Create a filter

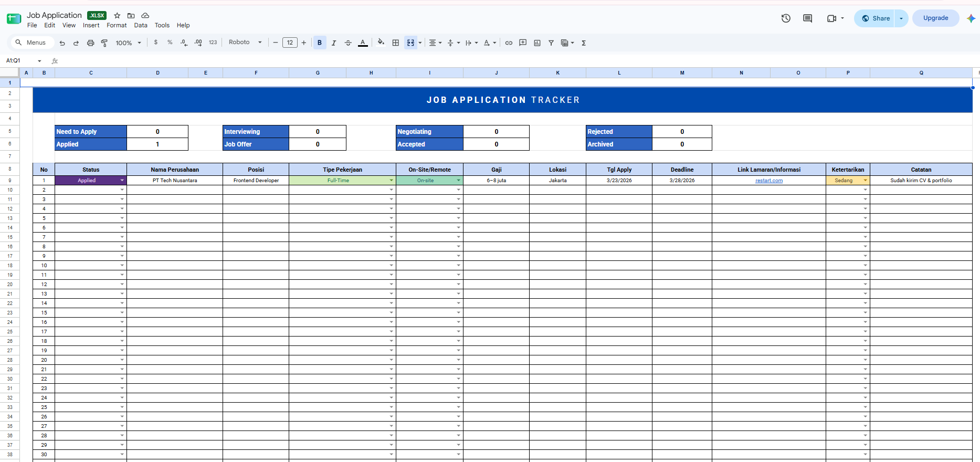coord(551,43)
